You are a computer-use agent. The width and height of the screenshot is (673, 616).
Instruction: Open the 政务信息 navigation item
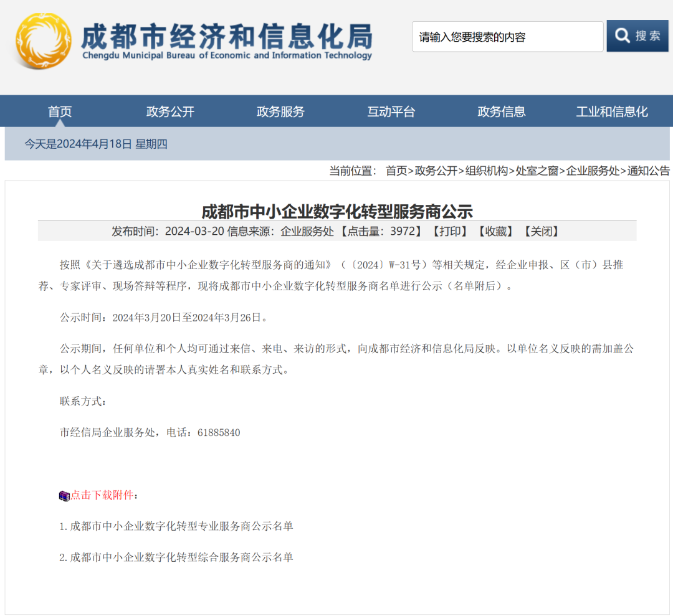502,111
